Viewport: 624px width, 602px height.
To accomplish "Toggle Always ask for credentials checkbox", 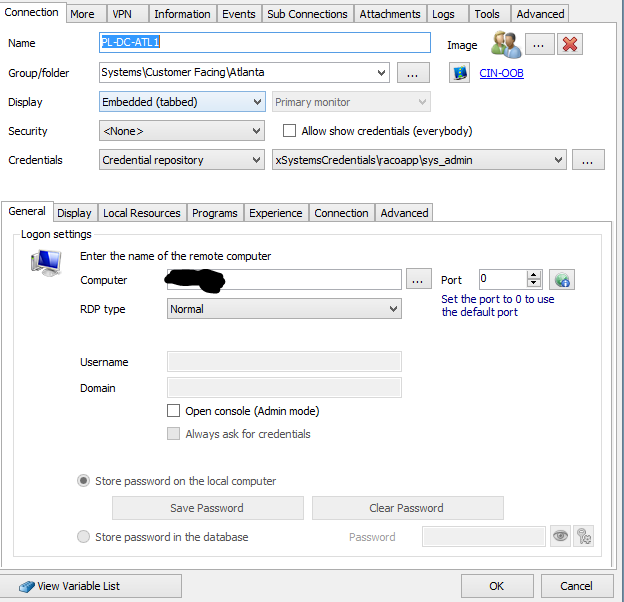I will (173, 434).
